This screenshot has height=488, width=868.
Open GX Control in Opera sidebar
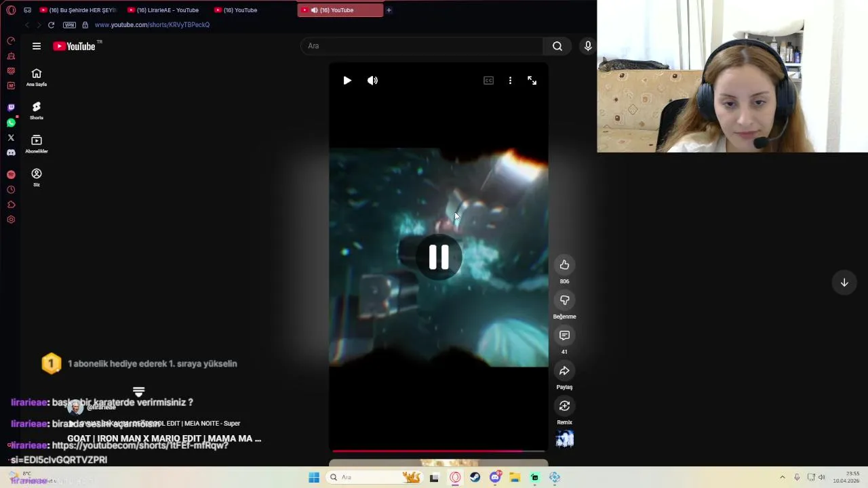(x=11, y=41)
